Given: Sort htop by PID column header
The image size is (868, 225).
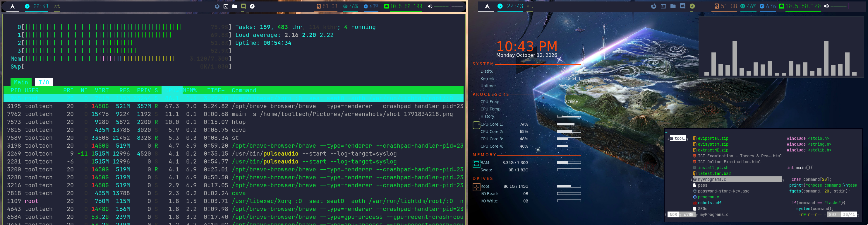Looking at the screenshot, I should pyautogui.click(x=16, y=91).
